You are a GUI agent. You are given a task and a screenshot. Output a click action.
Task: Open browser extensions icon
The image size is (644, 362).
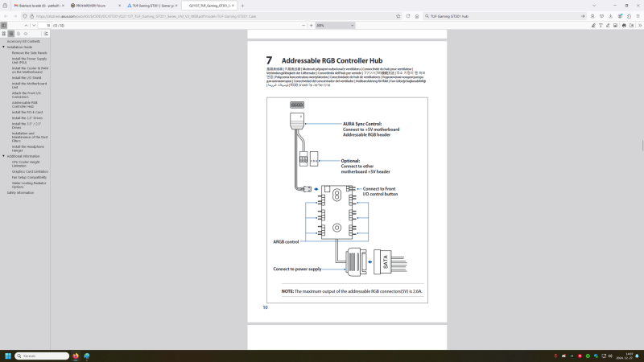(629, 16)
